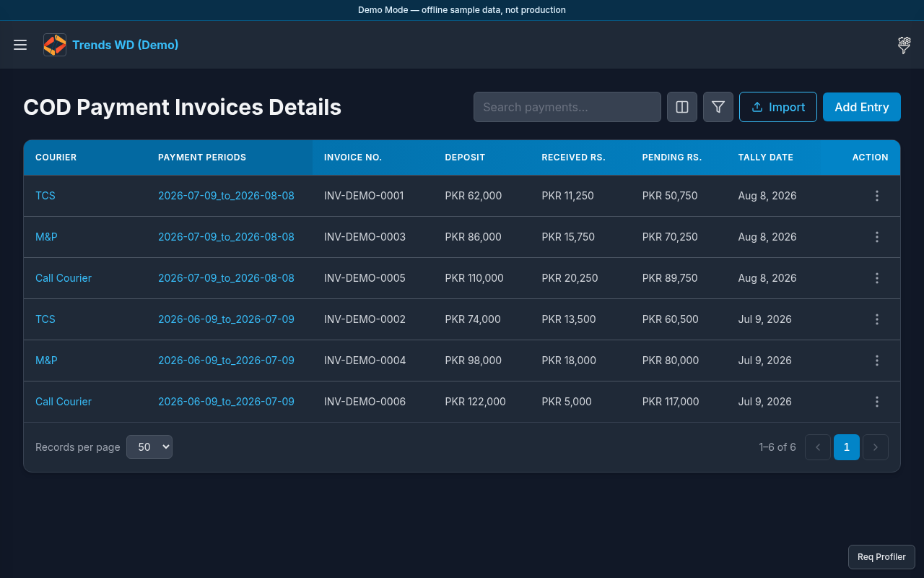Sort by the Received Rs. column header
The image size is (924, 578).
(573, 158)
